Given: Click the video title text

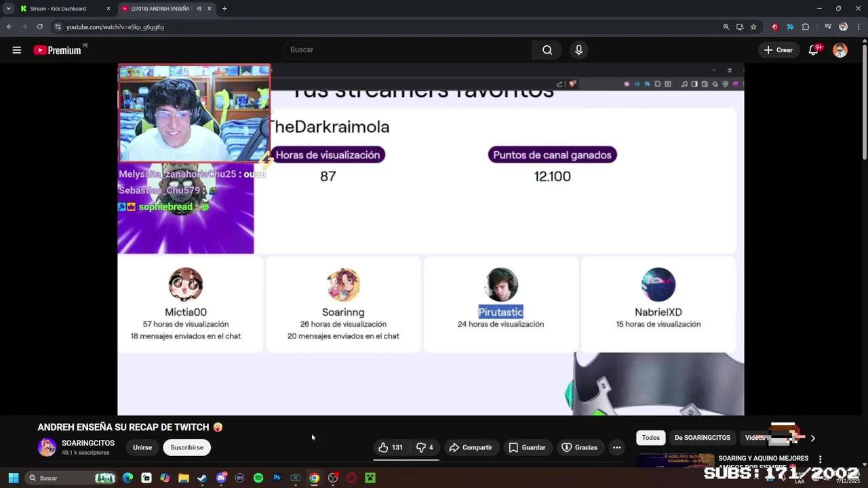Looking at the screenshot, I should [130, 427].
